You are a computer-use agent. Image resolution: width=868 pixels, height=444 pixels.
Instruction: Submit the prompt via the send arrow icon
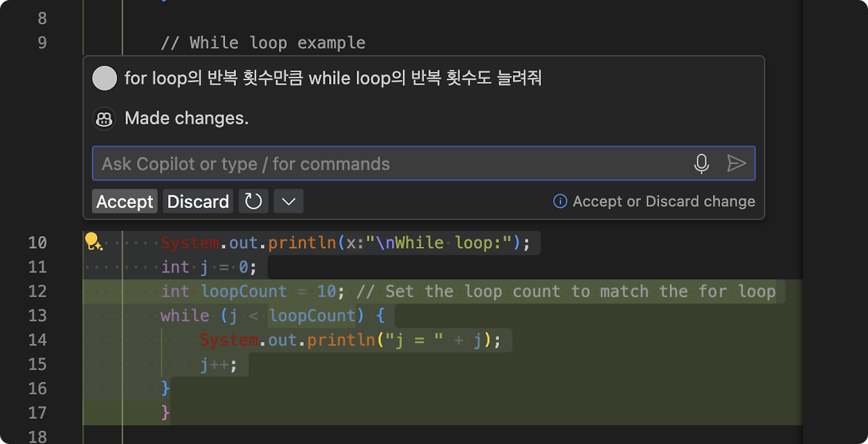[738, 163]
